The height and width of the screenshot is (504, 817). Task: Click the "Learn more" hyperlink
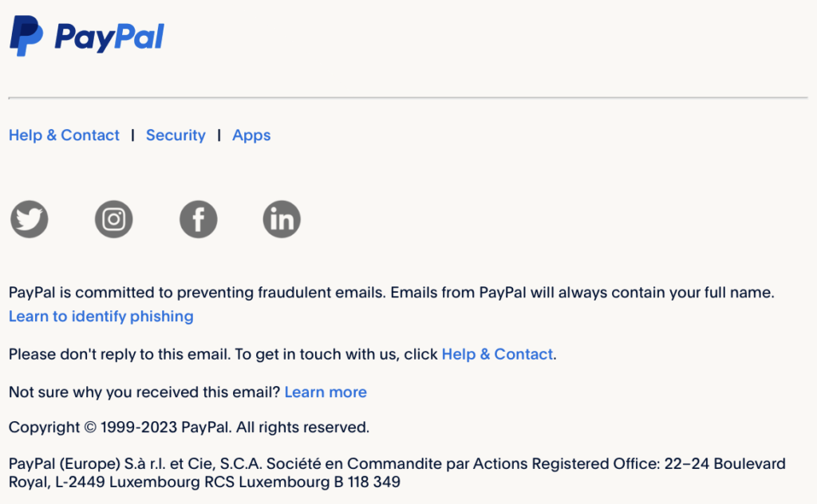[x=326, y=392]
